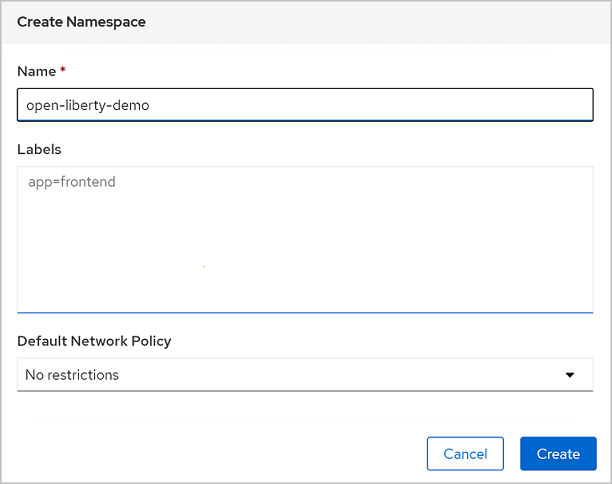Click the dropdown caret arrow icon
The height and width of the screenshot is (484, 612).
point(570,375)
